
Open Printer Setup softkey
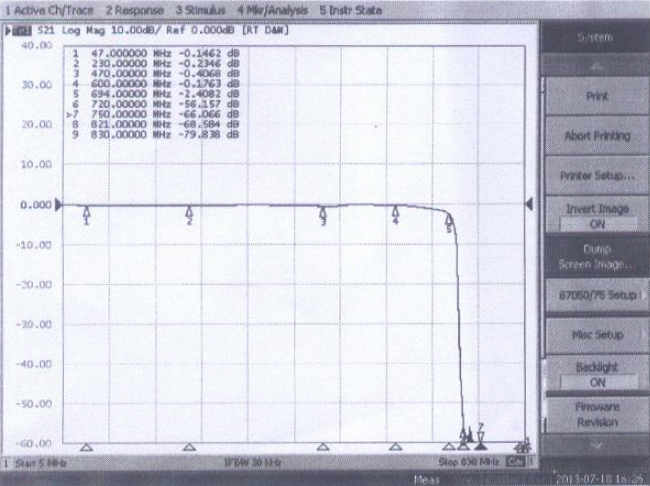[597, 175]
